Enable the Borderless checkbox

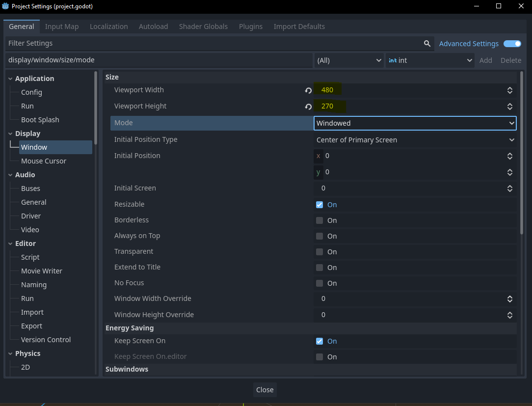point(319,220)
